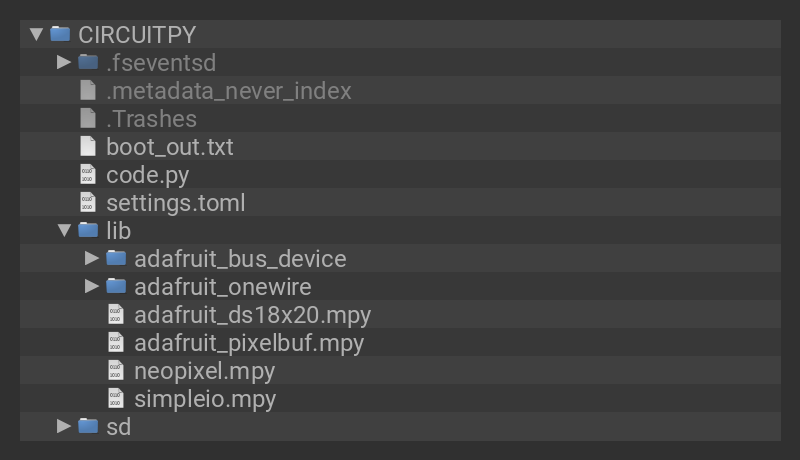Image resolution: width=800 pixels, height=460 pixels.
Task: Click the code.py file icon
Action: (88, 175)
